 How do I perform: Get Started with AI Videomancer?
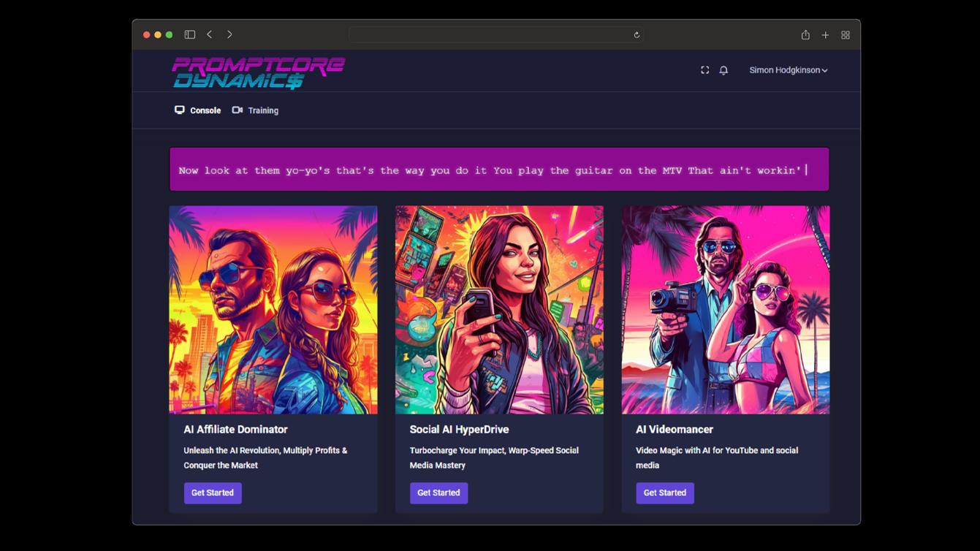(x=665, y=493)
